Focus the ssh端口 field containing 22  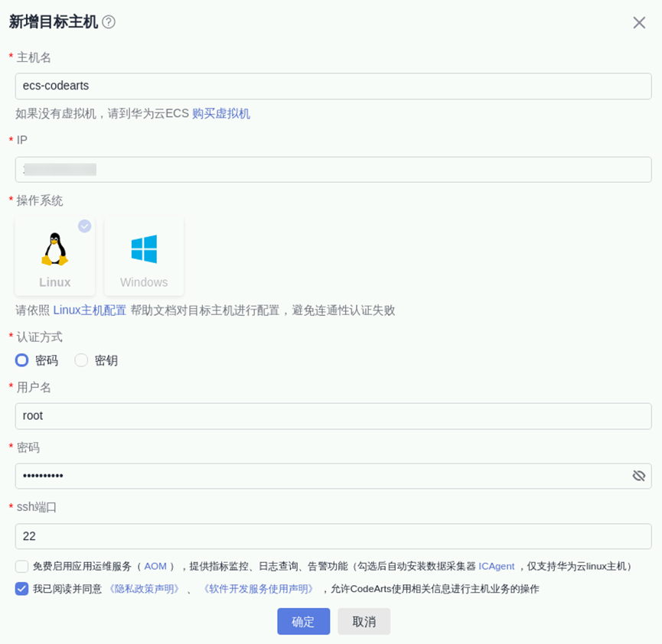click(334, 536)
